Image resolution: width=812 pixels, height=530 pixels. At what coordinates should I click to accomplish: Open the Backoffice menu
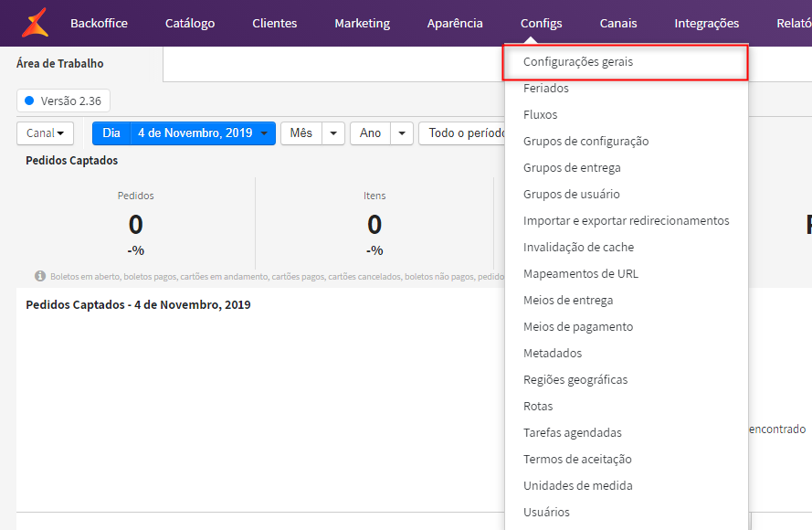pos(99,24)
